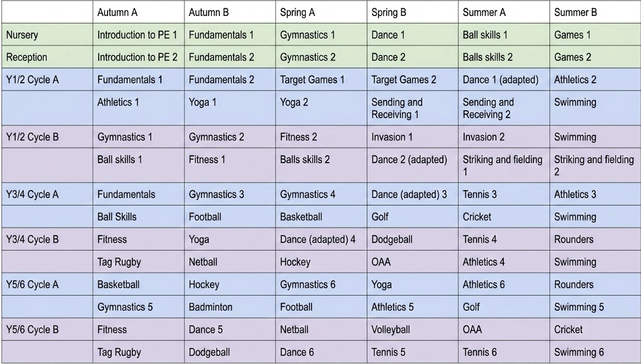The height and width of the screenshot is (364, 641).
Task: Click the Swimming 6 cell
Action: 595,352
